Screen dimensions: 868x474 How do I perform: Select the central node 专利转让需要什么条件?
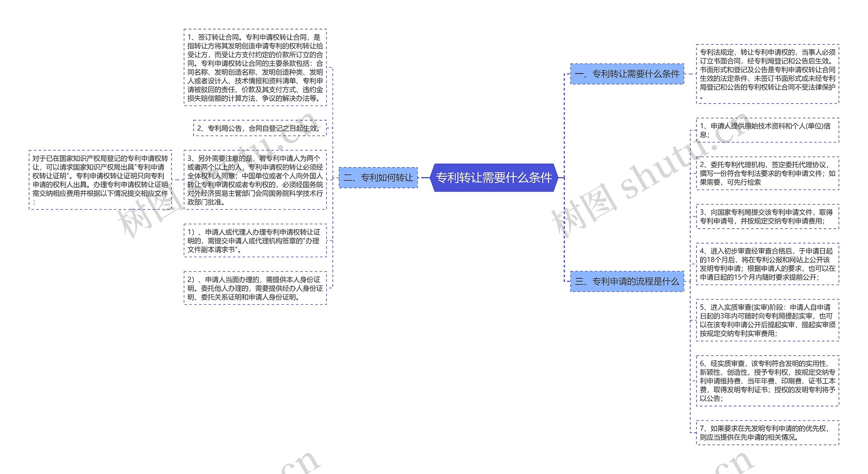click(494, 177)
